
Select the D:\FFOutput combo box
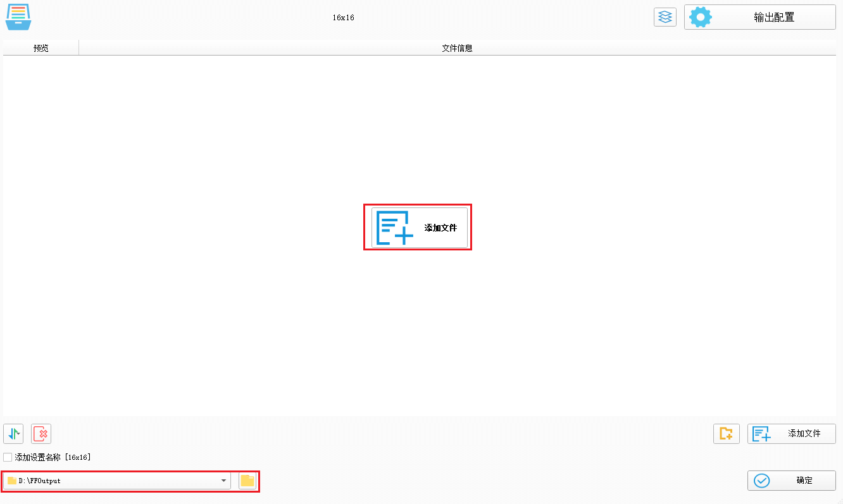[114, 481]
